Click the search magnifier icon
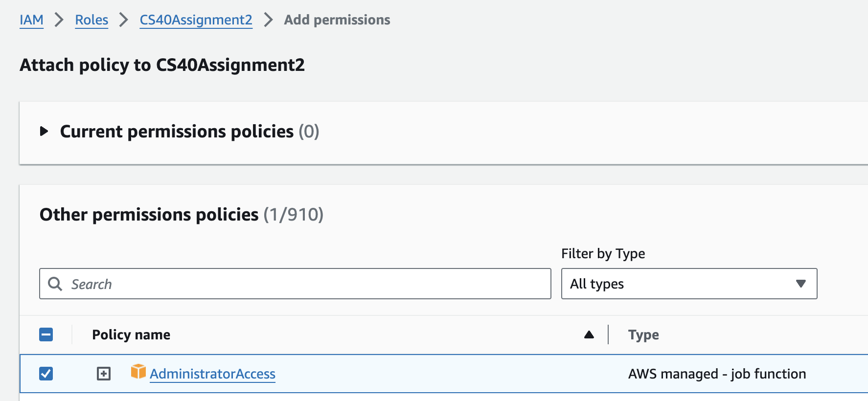Screen dimensions: 868x401 tap(55, 284)
